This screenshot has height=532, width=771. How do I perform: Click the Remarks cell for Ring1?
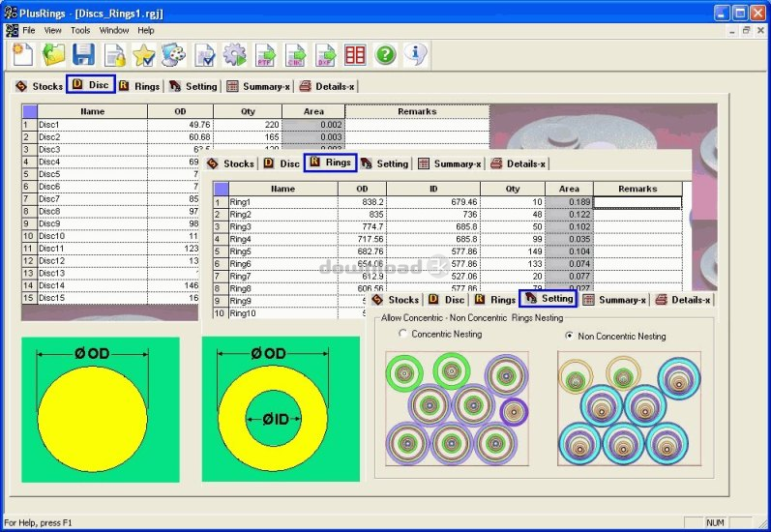(638, 202)
